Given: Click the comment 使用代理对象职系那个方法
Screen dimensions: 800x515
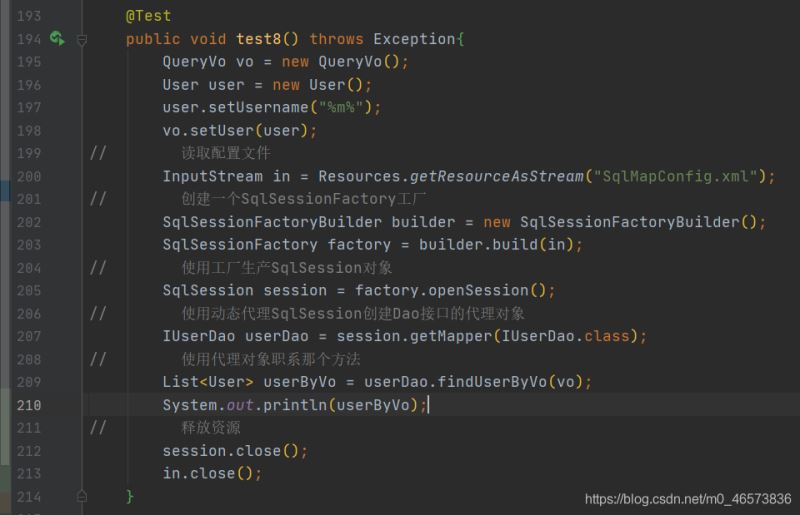Looking at the screenshot, I should click(x=271, y=359).
